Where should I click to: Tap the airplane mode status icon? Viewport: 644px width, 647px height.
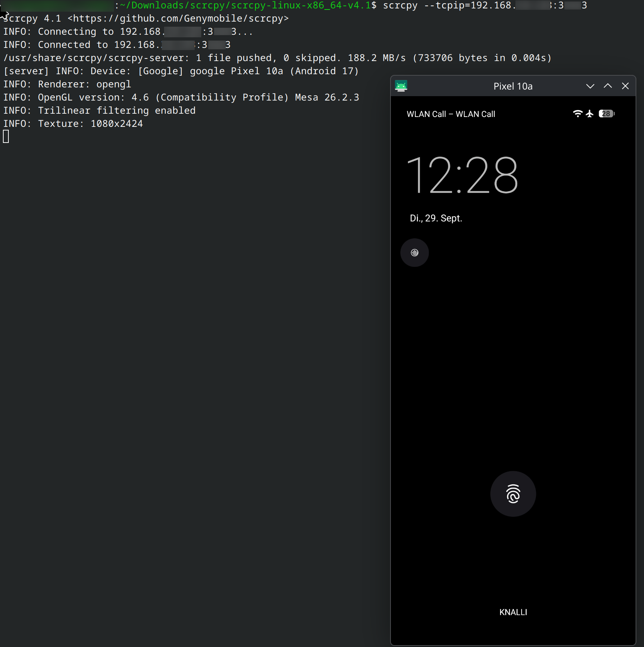click(590, 114)
